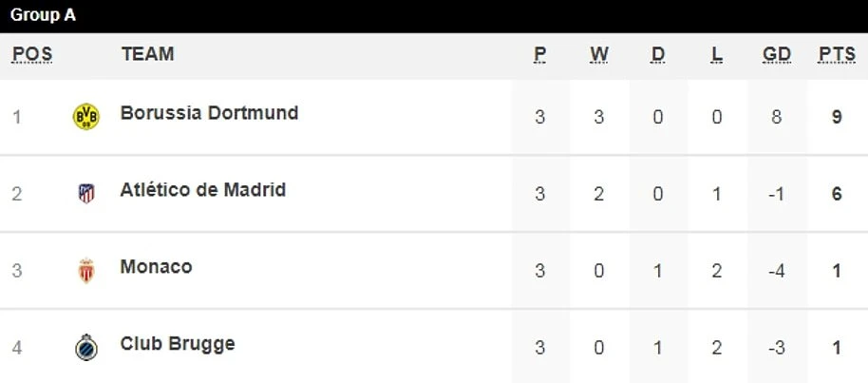Viewport: 868px width, 383px height.
Task: Click the Atlético de Madrid crest icon
Action: pyautogui.click(x=86, y=194)
